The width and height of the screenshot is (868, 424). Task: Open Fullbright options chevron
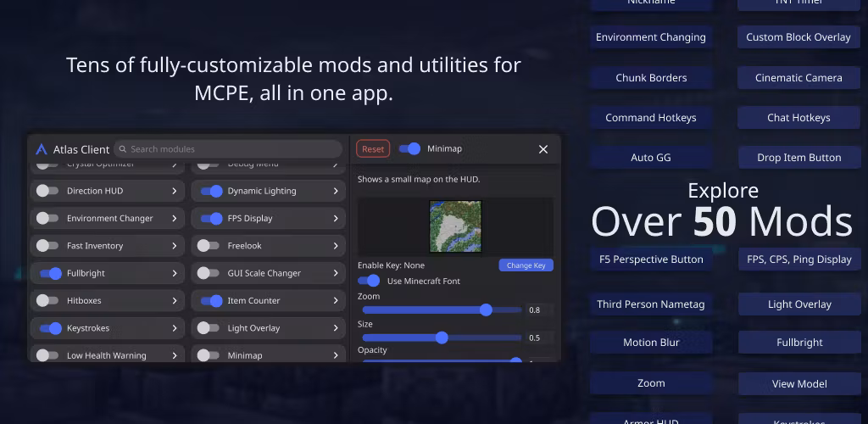[x=175, y=273]
